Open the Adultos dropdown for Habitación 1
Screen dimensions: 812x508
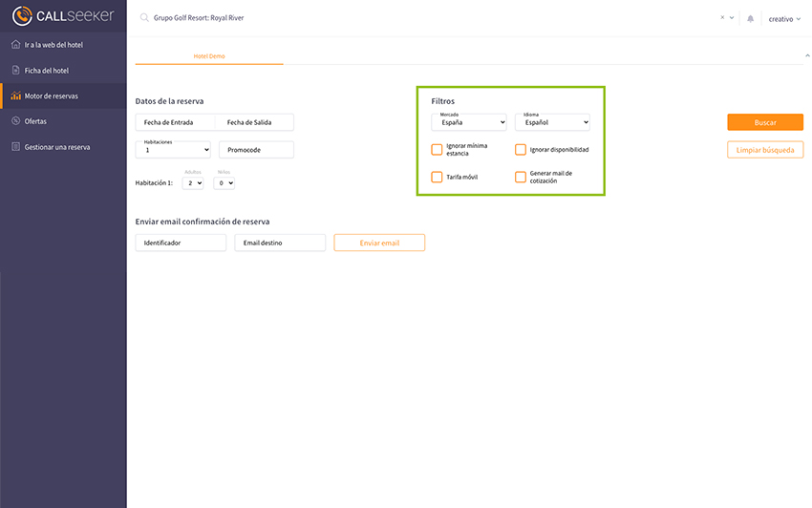193,182
